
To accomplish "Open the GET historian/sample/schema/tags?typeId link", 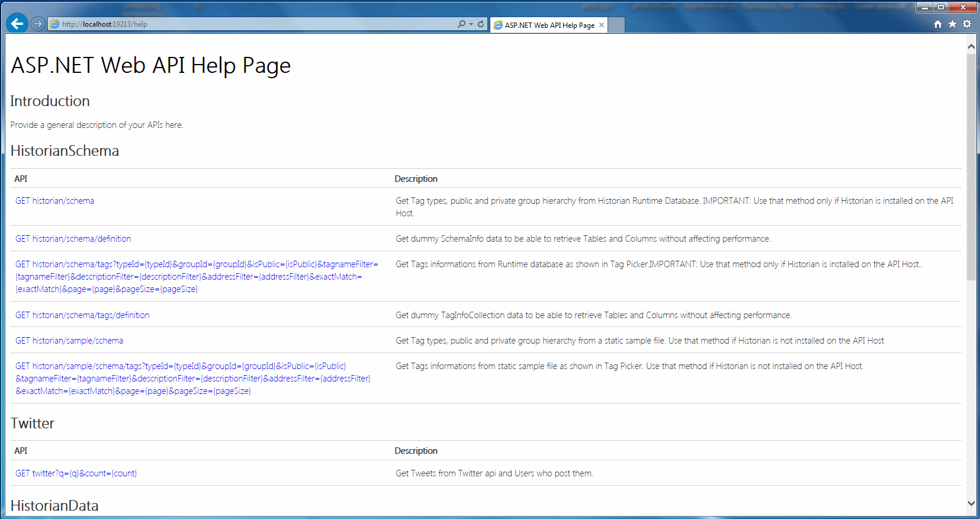I will coord(193,379).
